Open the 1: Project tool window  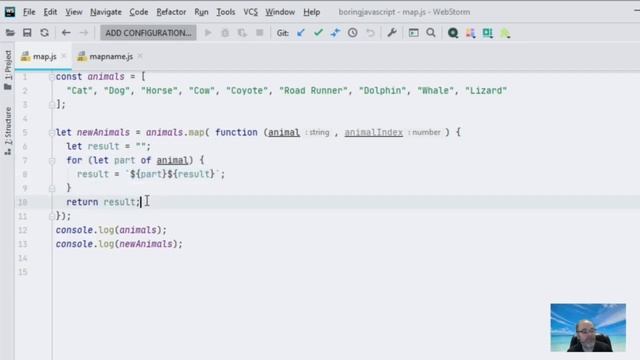click(8, 70)
